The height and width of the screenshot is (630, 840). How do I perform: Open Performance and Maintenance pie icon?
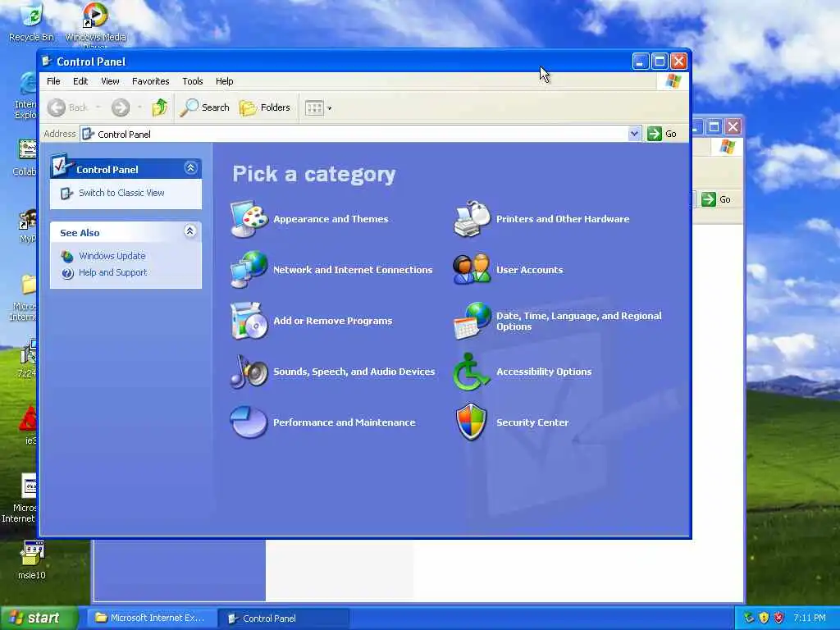[249, 422]
